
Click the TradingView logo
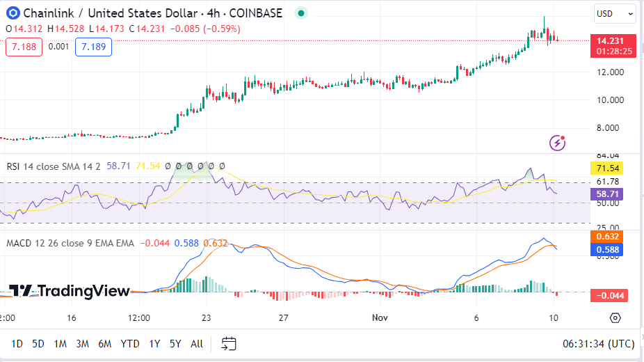[x=70, y=291]
